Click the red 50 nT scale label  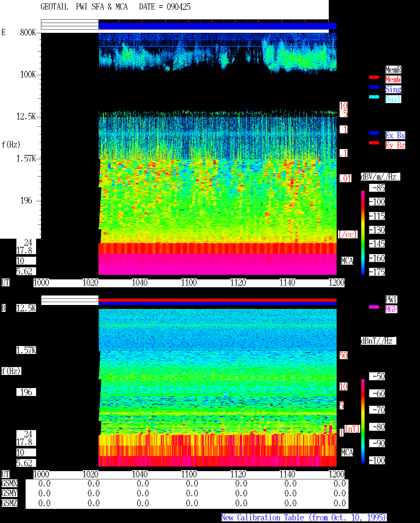click(x=344, y=355)
